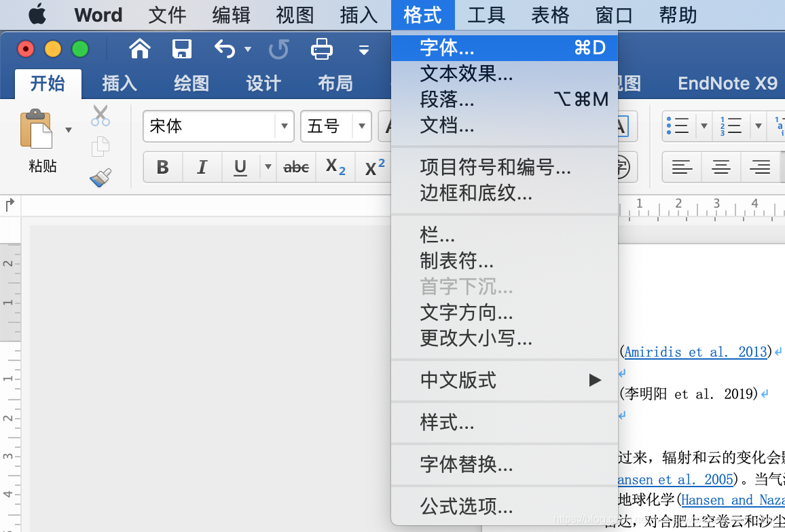Choose 公式选项... menu entry
Image resolution: width=785 pixels, height=532 pixels.
(x=504, y=506)
